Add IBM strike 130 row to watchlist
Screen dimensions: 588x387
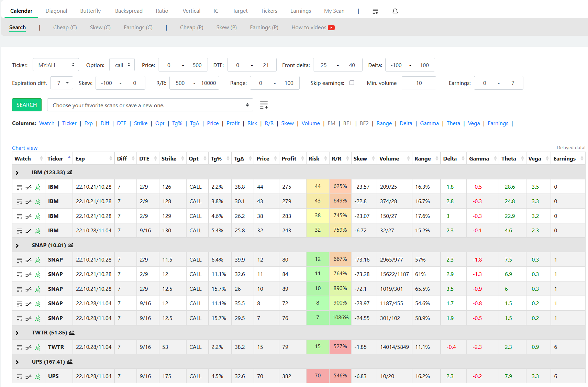pos(20,231)
